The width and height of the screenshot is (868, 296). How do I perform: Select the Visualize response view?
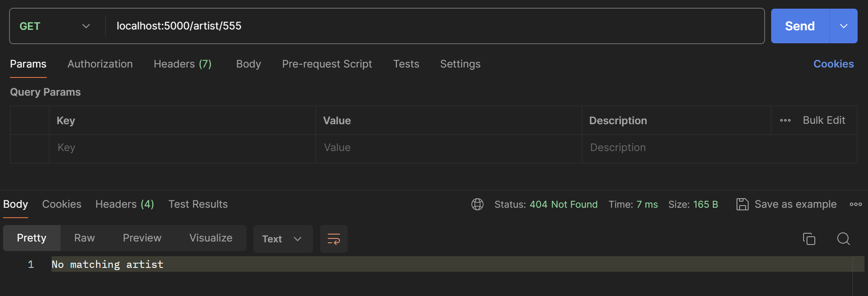click(x=211, y=238)
